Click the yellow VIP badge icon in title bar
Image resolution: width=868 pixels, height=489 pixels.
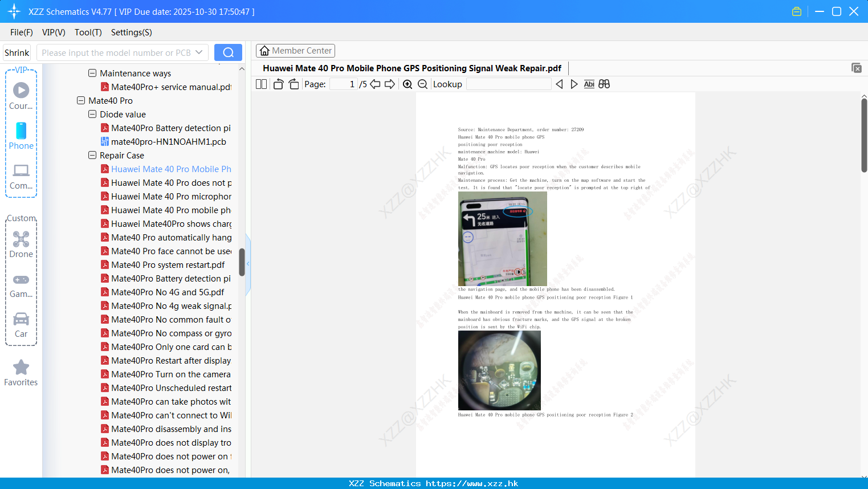pyautogui.click(x=797, y=11)
